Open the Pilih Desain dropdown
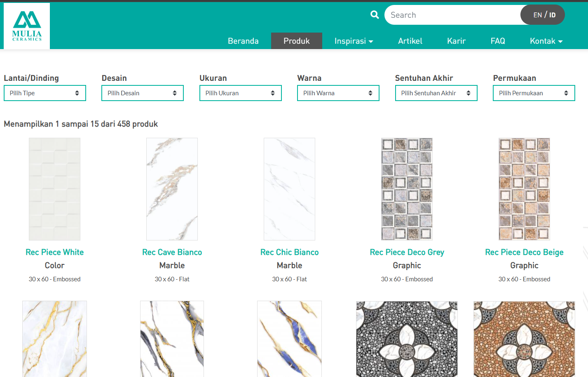This screenshot has width=588, height=377. pos(142,93)
